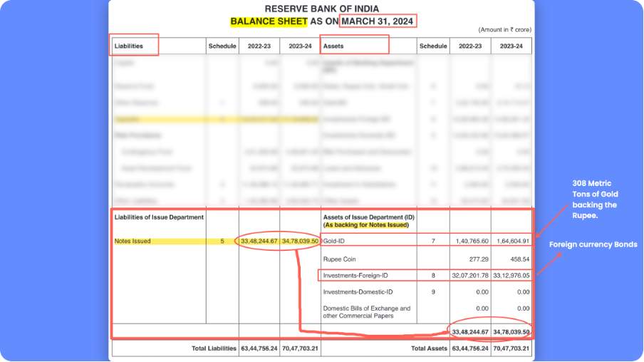Viewport: 644px width, 362px height.
Task: Click the 'MARCH 31, 2024' date
Action: (x=378, y=21)
